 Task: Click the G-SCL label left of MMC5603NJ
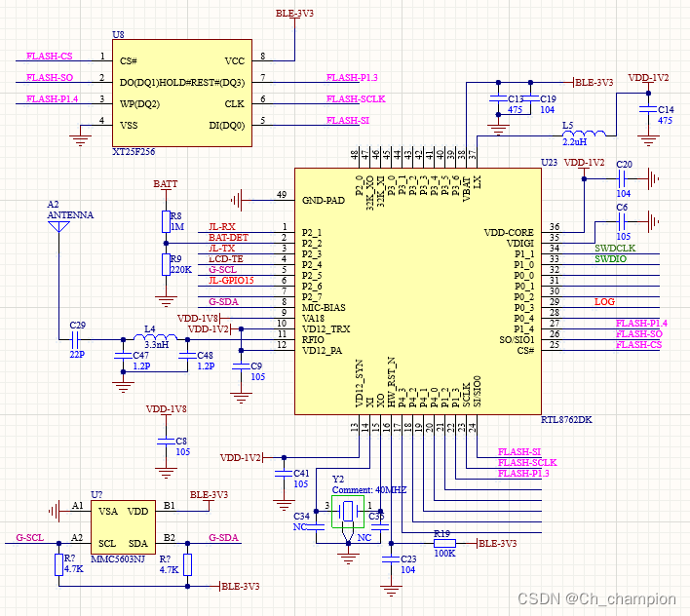tap(30, 538)
